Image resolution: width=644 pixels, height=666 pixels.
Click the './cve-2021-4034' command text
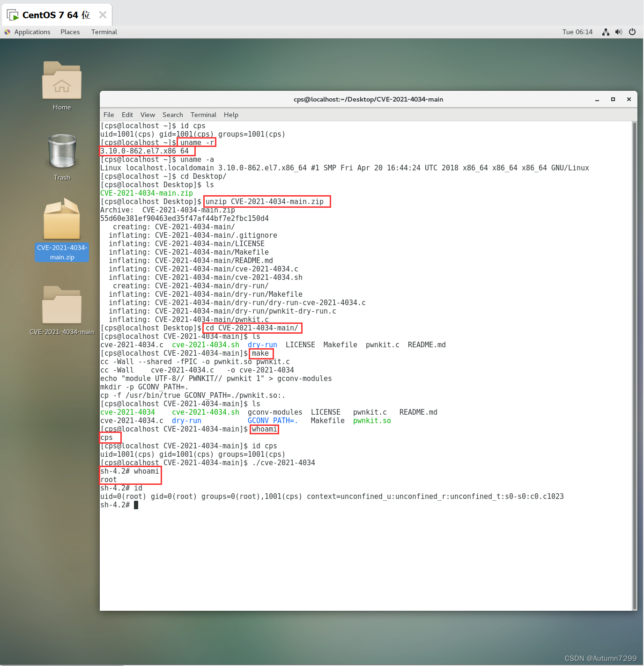[x=283, y=463]
